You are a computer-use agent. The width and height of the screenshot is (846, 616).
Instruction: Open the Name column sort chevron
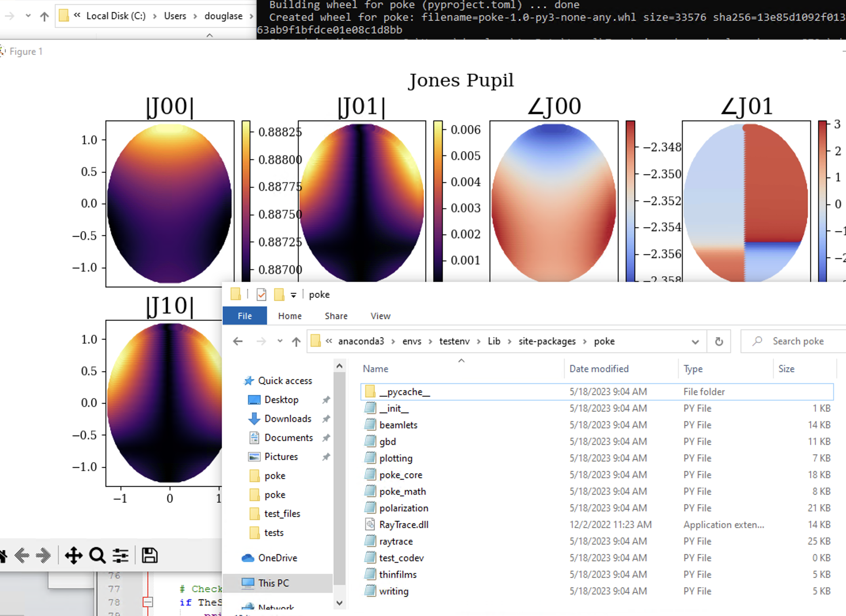click(x=461, y=361)
